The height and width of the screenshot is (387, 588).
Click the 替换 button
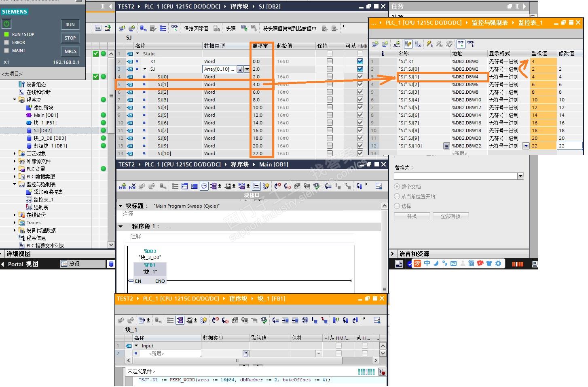click(x=412, y=216)
